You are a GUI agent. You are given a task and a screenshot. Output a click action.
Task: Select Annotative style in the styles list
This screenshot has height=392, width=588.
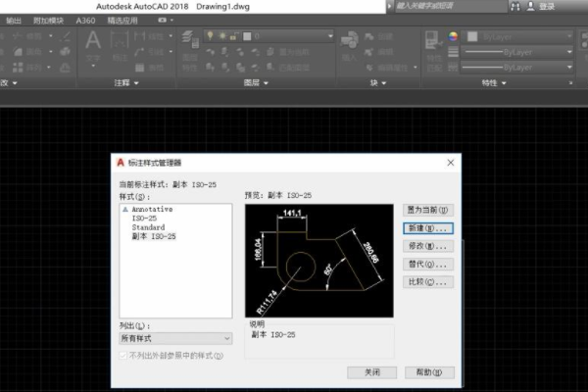pos(152,211)
